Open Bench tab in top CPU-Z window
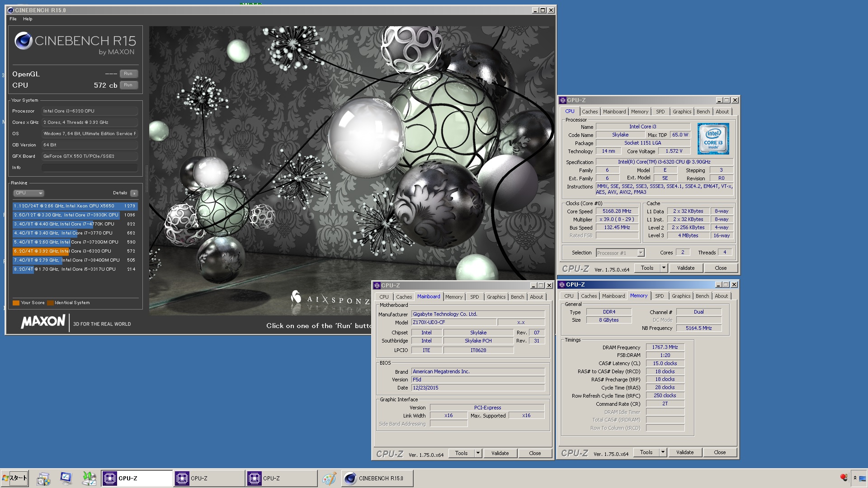This screenshot has width=868, height=488. click(703, 112)
